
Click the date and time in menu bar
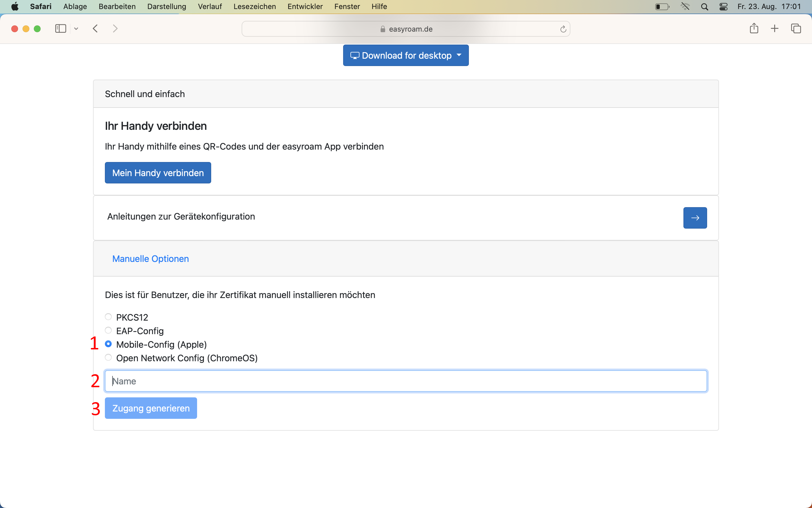pyautogui.click(x=769, y=6)
